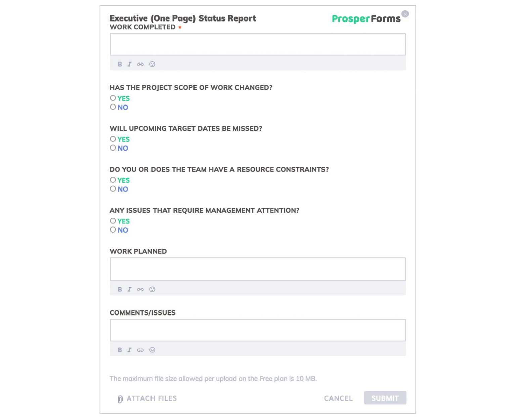The width and height of the screenshot is (516, 420).
Task: Click the emoji icon under Work Completed
Action: [x=152, y=64]
